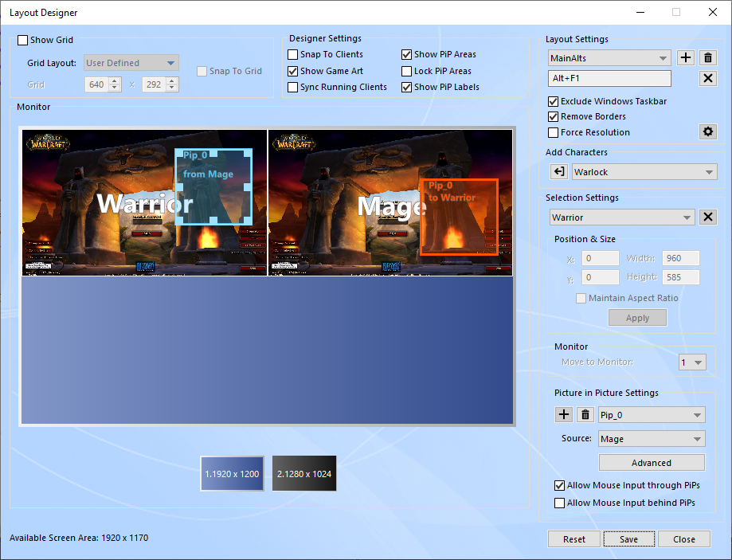The height and width of the screenshot is (560, 732).
Task: Toggle Snap To Clients option
Action: click(x=293, y=54)
